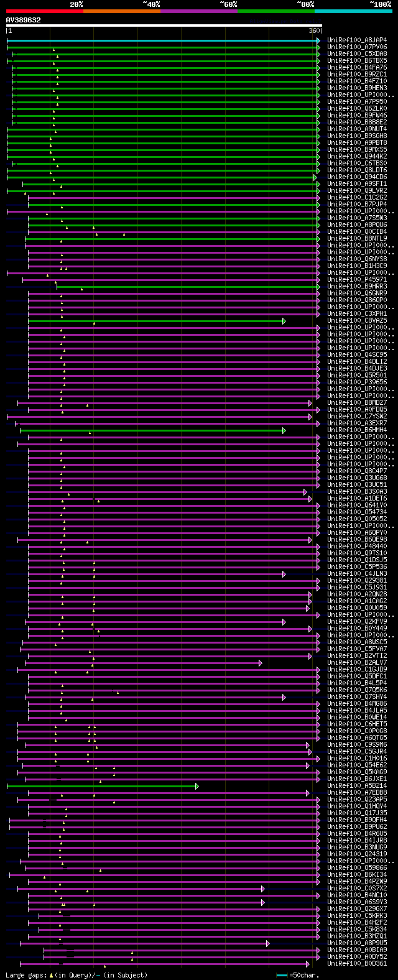
Task: Click the UniRef100_C0S7X2 entry
Action: [357, 889]
